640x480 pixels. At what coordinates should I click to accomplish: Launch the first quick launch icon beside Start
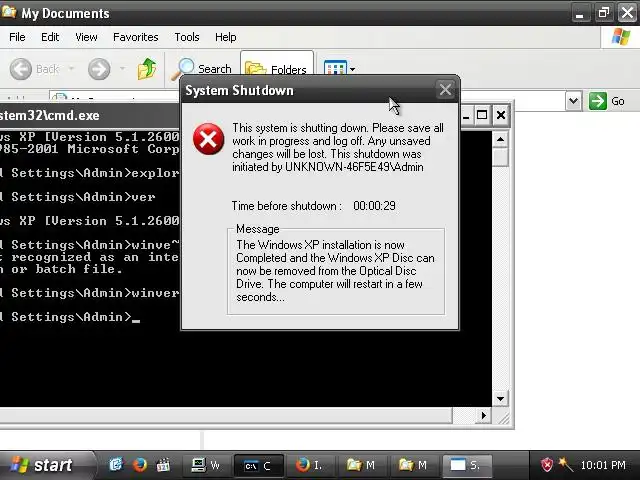click(116, 464)
